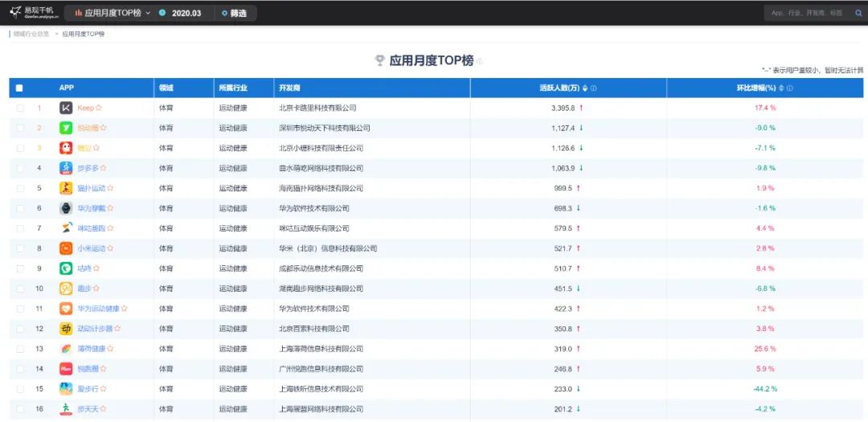Click developer 上海薄荷信息科技有限公司
This screenshot has width=868, height=422.
[x=321, y=349]
